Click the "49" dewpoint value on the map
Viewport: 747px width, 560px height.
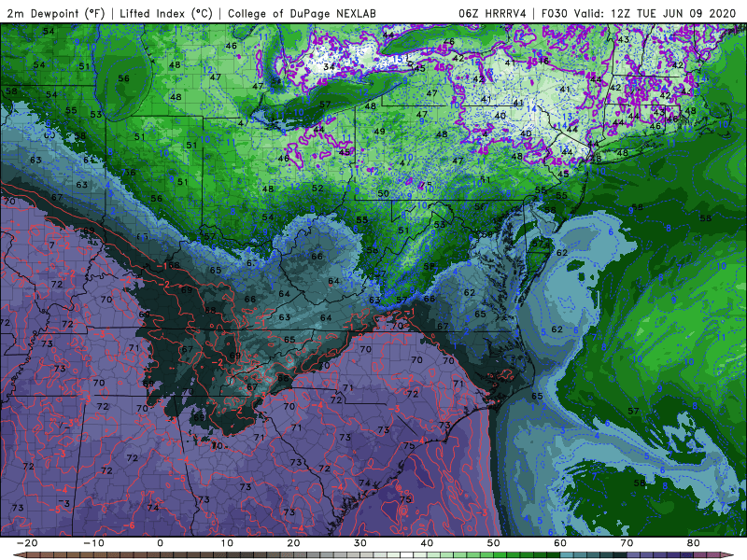pos(379,132)
